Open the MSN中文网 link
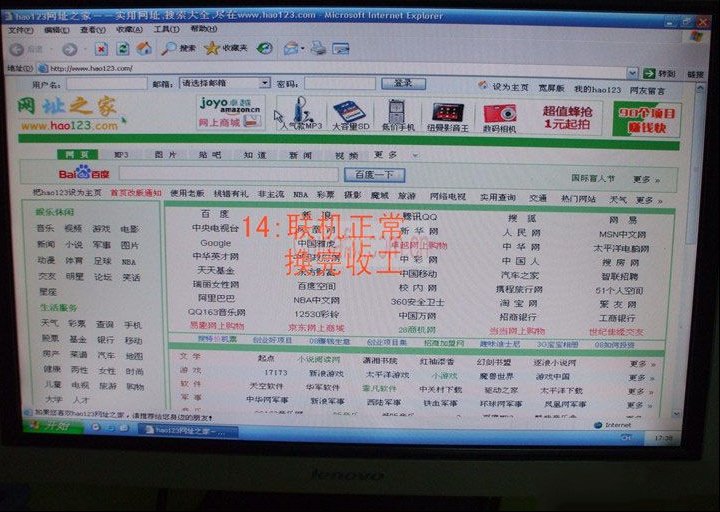Viewport: 720px width, 512px height. pos(622,234)
